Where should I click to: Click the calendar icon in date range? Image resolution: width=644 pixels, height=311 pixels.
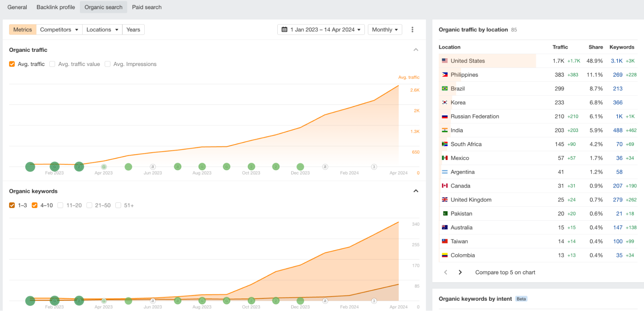pos(284,30)
